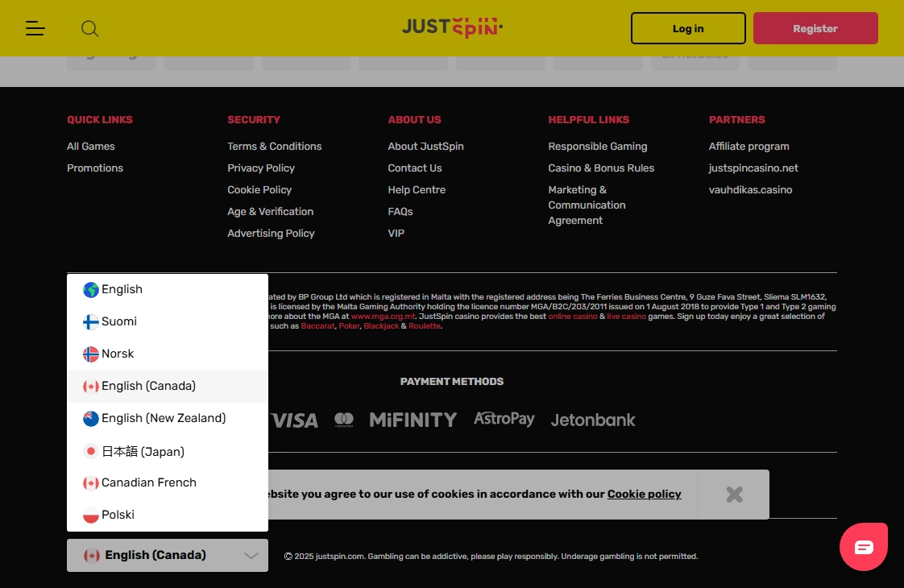Collapse the English (Canada) language dropdown

pyautogui.click(x=167, y=555)
